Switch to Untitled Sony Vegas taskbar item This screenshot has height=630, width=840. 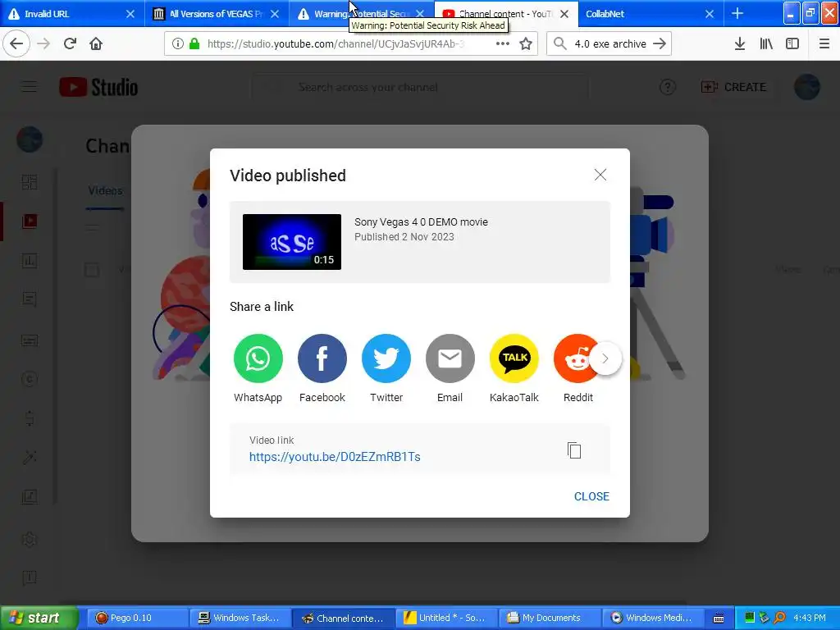[x=446, y=618]
